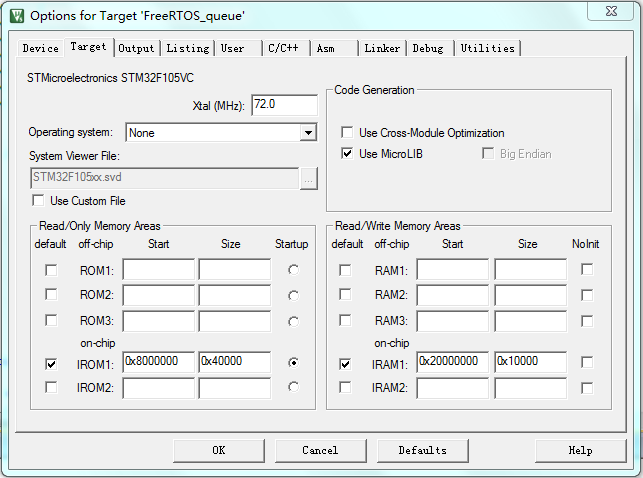This screenshot has height=478, width=643.
Task: Open the Debug tab
Action: [x=428, y=48]
